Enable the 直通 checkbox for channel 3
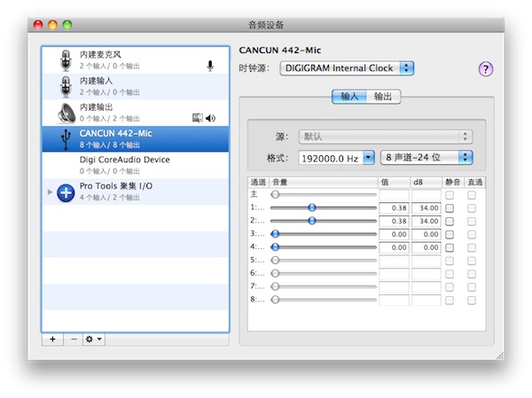532x398 pixels. tap(472, 234)
